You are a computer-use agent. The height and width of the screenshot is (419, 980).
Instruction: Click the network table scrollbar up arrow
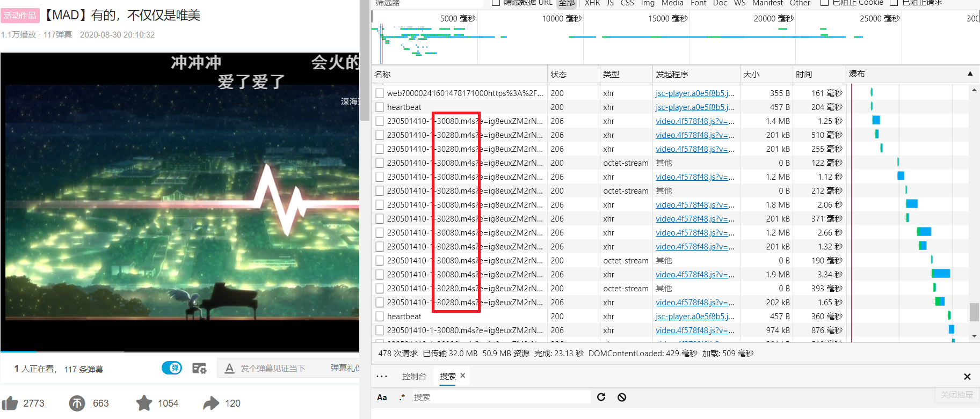point(974,90)
